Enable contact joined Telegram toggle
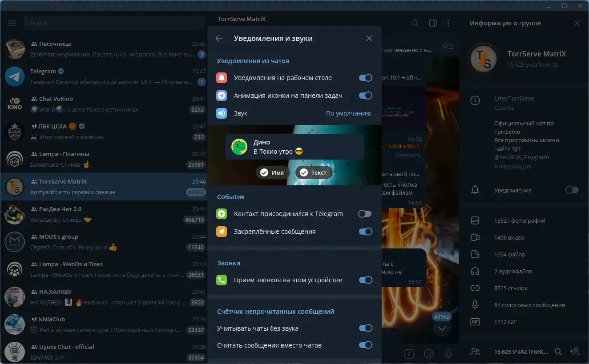Image resolution: width=589 pixels, height=364 pixels. coord(365,214)
